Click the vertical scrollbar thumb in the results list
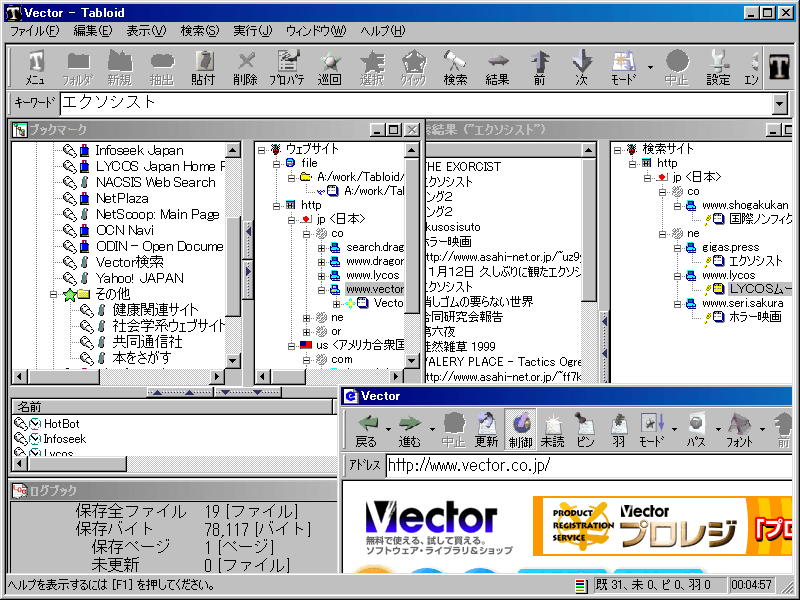 pyautogui.click(x=588, y=229)
